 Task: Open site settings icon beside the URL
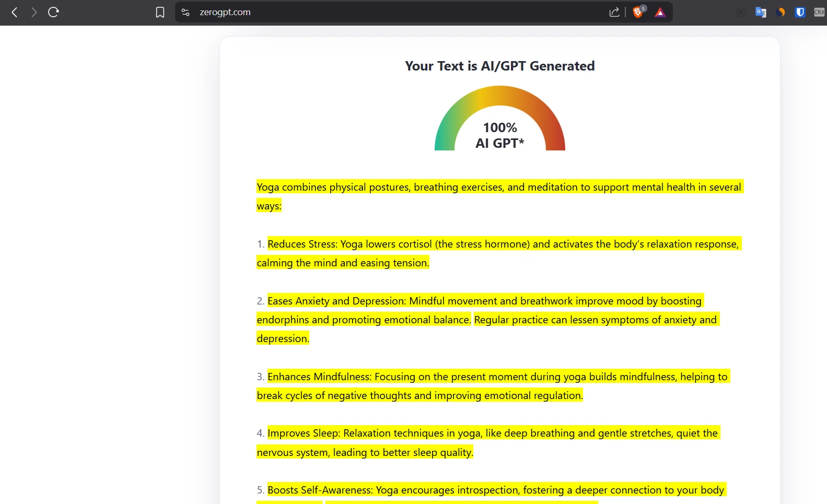185,12
